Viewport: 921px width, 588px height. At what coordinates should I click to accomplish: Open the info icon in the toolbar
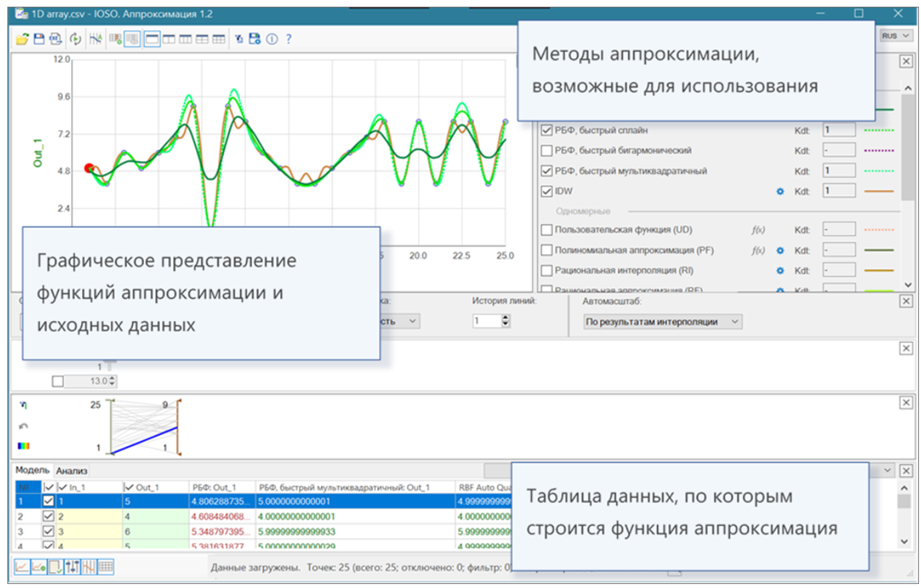coord(272,39)
